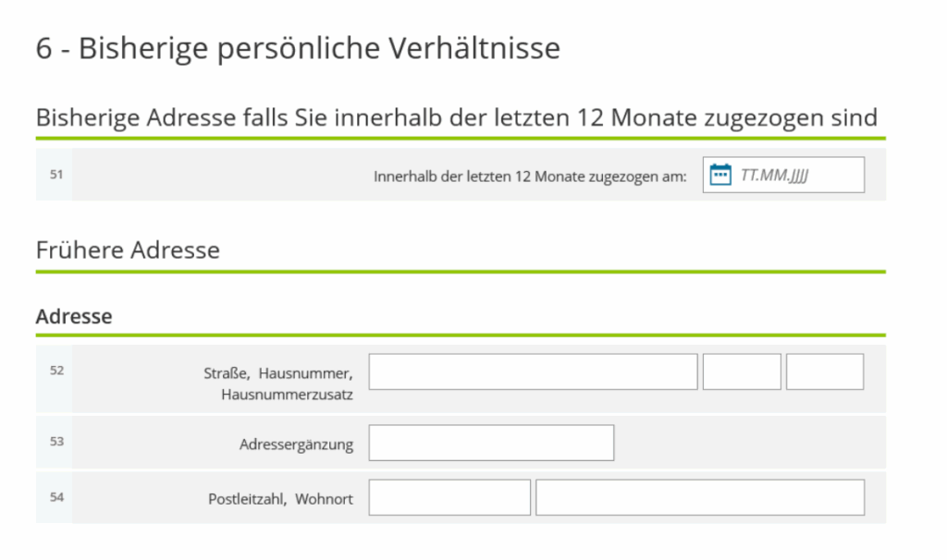Click row number 51
Image resolution: width=947 pixels, height=560 pixels.
55,173
